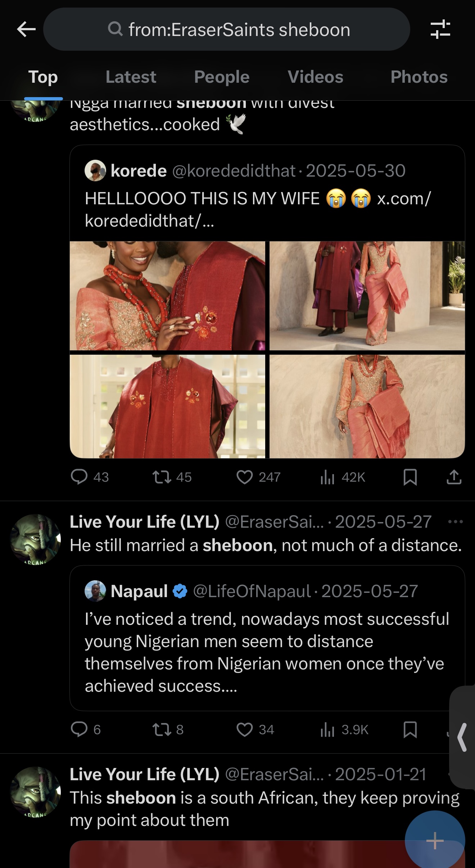Screen dimensions: 475x868
Task: Expand the side panel chevron handle
Action: pyautogui.click(x=462, y=737)
